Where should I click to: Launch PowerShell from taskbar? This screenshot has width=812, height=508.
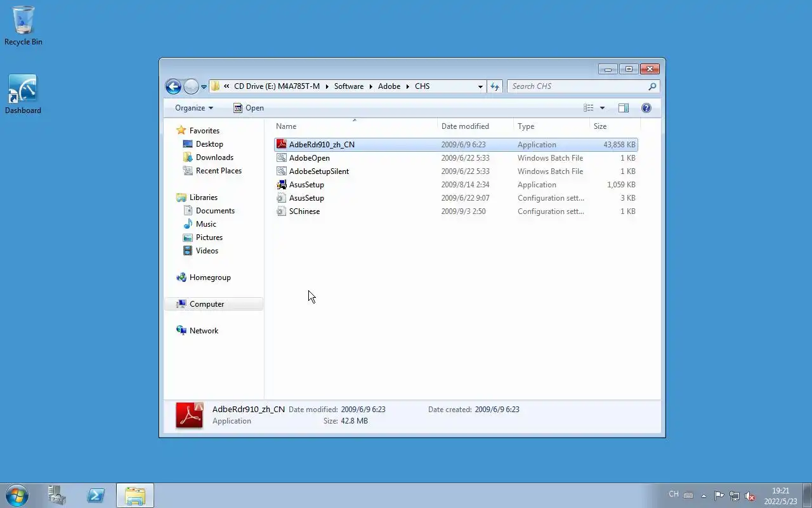click(96, 496)
